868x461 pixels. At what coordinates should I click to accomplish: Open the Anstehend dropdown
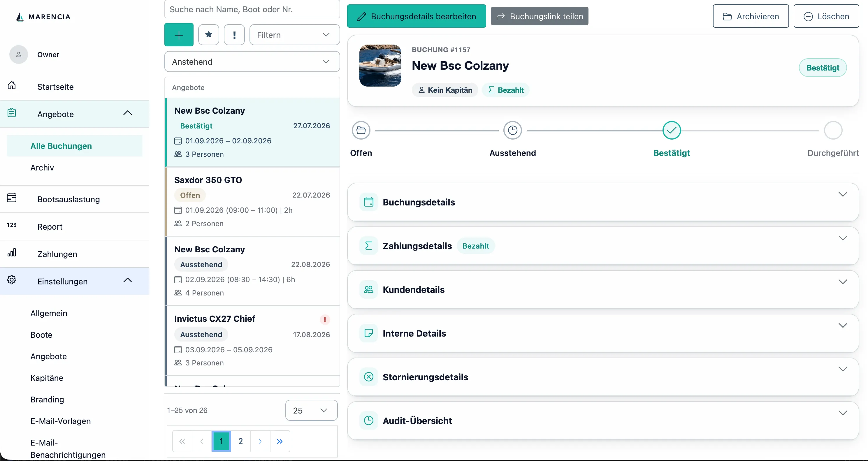[x=252, y=62]
